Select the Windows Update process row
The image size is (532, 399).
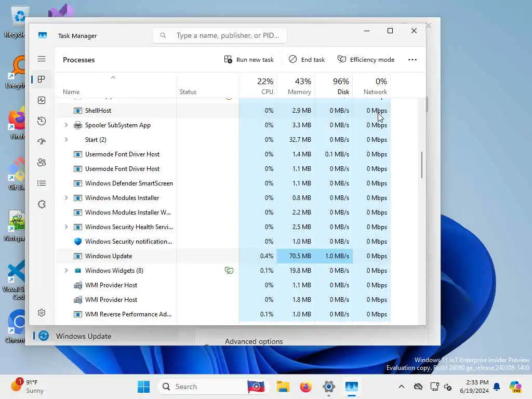pos(224,256)
